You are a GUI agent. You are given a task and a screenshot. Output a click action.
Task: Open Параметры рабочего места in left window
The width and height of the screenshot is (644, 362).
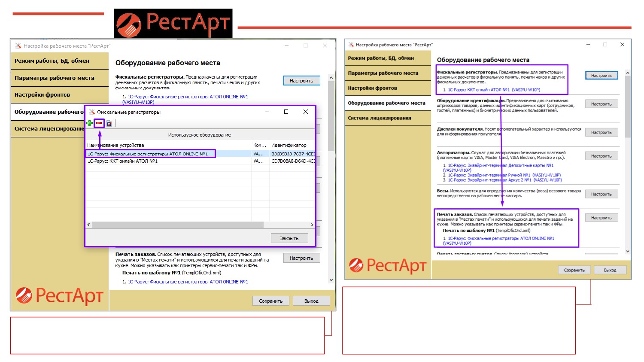pos(60,78)
